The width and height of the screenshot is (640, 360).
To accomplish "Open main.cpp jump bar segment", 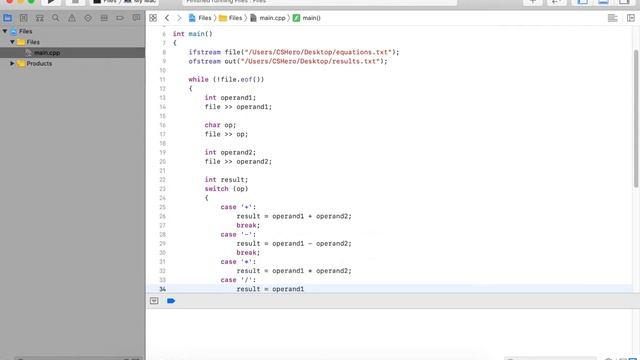I will 268,18.
